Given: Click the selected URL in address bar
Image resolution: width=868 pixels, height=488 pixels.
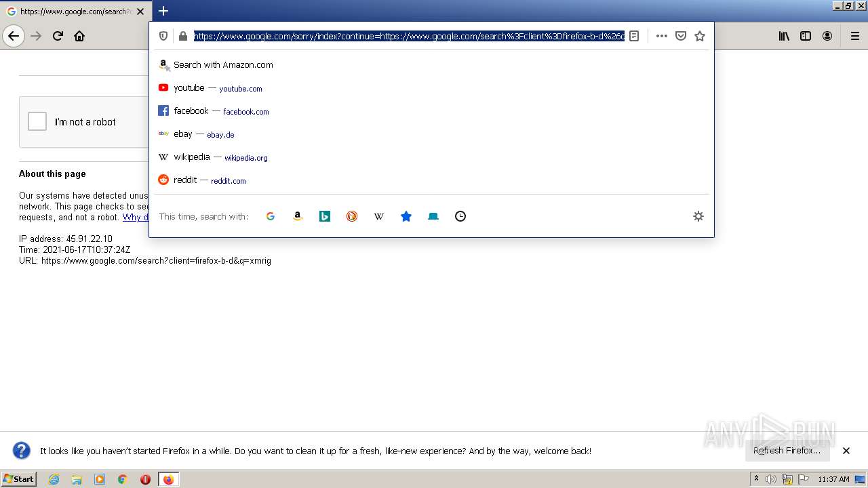Looking at the screenshot, I should [409, 36].
